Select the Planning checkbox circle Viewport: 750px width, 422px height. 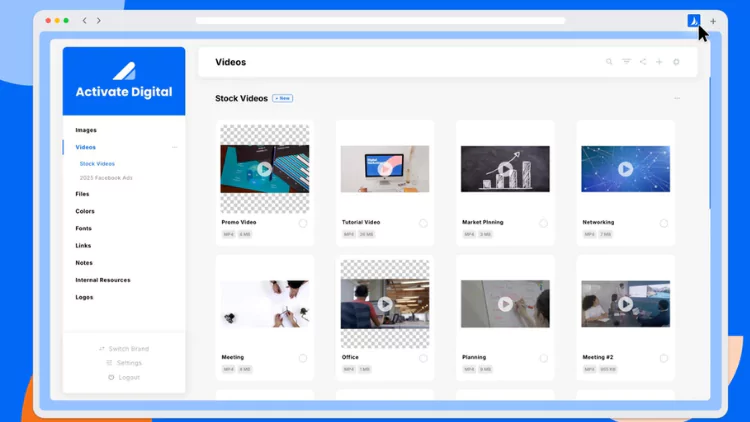[543, 358]
